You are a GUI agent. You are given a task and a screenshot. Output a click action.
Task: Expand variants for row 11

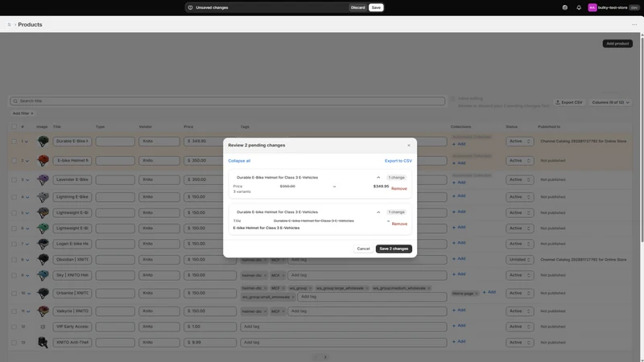(28, 311)
